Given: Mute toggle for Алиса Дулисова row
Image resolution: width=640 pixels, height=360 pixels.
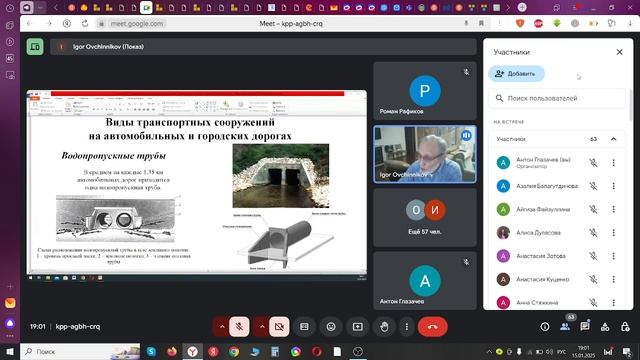Looking at the screenshot, I should coord(593,233).
